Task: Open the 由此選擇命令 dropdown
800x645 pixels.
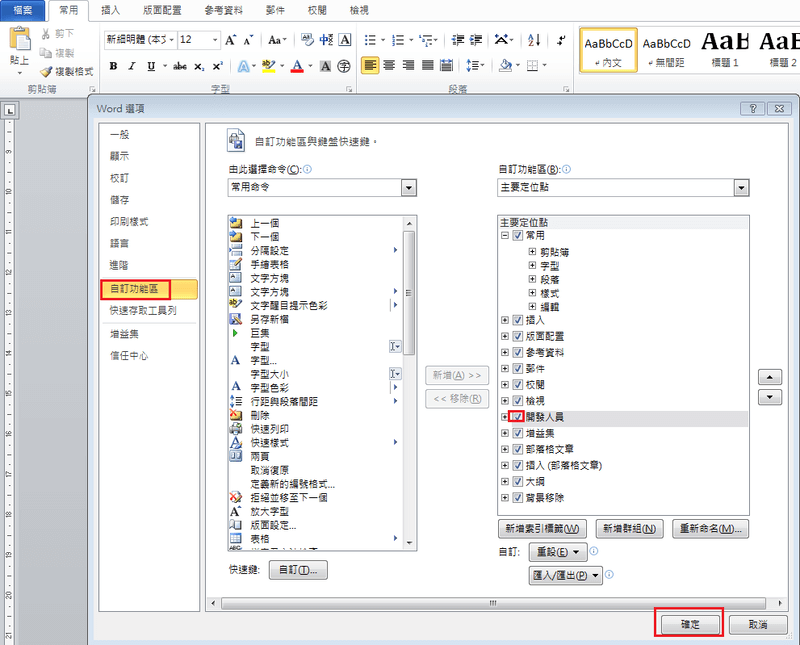Action: click(408, 188)
